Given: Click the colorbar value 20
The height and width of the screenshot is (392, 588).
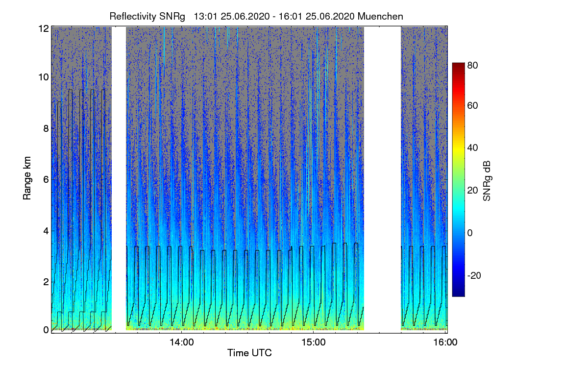Looking at the screenshot, I should 472,190.
